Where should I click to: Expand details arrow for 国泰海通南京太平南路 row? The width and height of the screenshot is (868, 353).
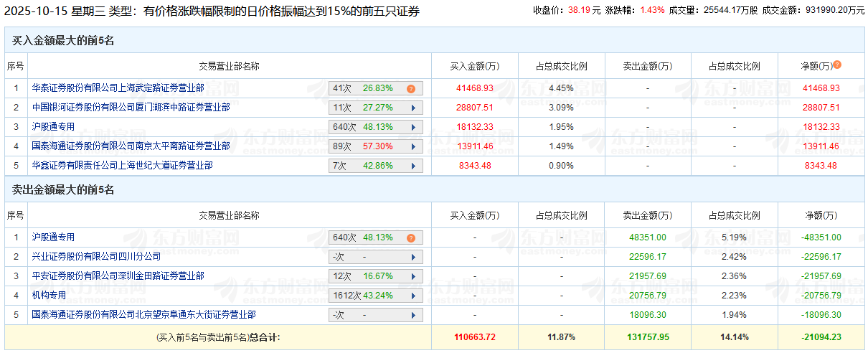pos(413,147)
